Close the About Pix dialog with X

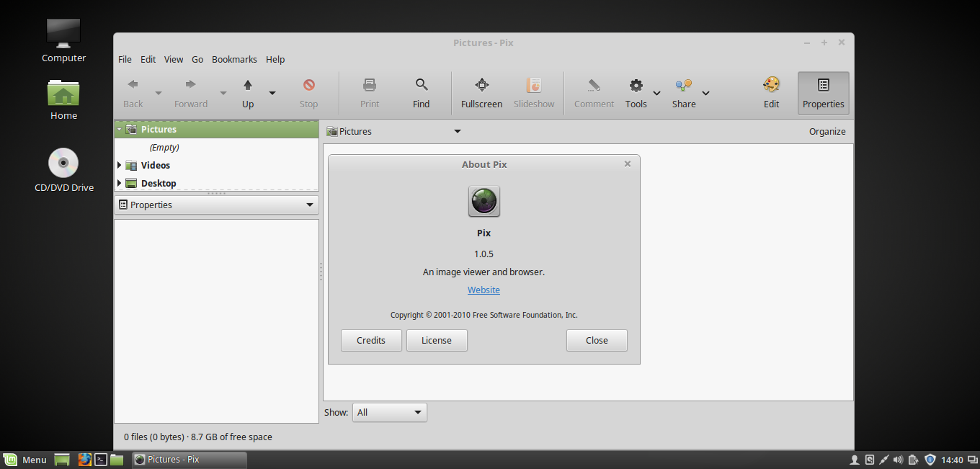coord(628,164)
